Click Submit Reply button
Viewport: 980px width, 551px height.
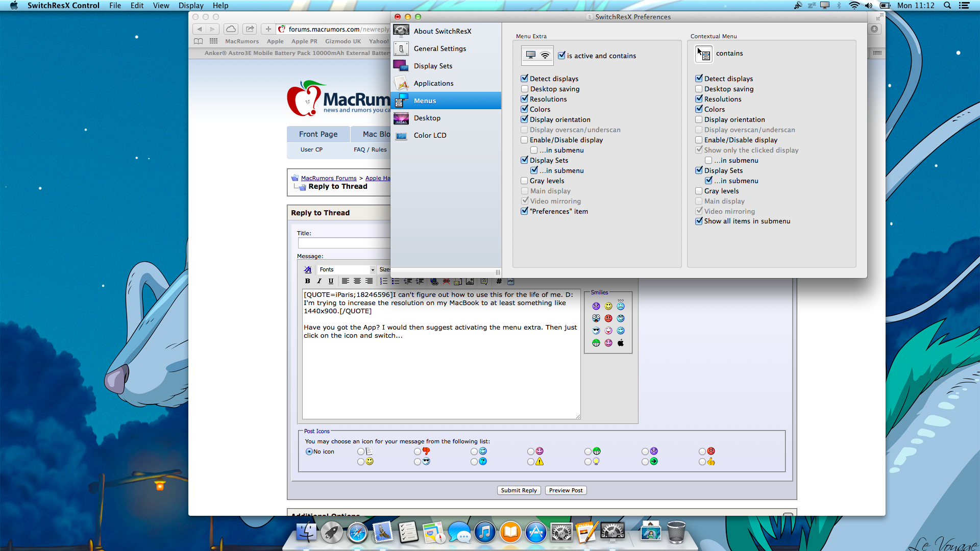point(519,490)
